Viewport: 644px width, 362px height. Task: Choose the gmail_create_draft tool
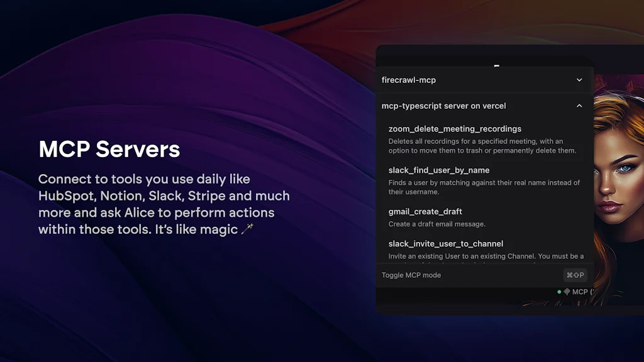coord(425,212)
